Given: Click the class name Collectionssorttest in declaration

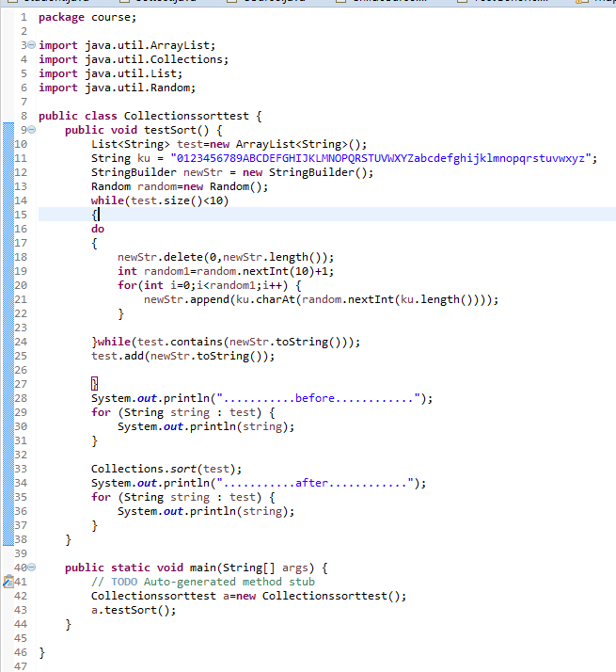Looking at the screenshot, I should (x=186, y=116).
